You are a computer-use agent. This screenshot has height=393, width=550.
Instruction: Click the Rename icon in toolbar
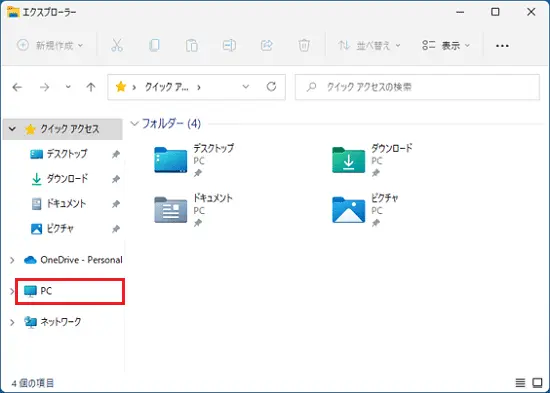click(229, 45)
